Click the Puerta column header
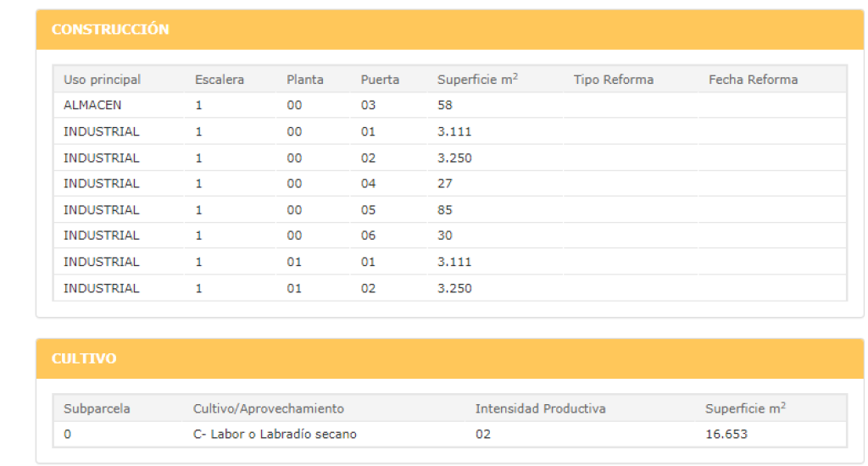The height and width of the screenshot is (466, 868). 380,80
